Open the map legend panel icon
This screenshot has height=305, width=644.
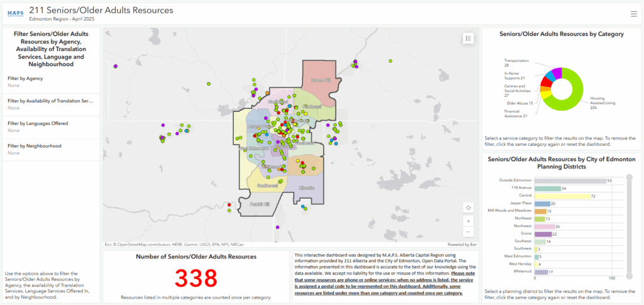pyautogui.click(x=468, y=38)
